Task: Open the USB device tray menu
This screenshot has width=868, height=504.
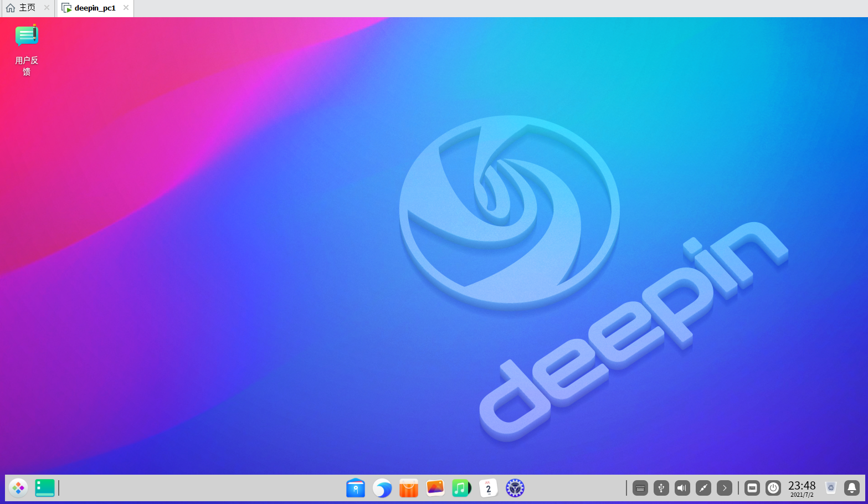Action: pos(661,488)
